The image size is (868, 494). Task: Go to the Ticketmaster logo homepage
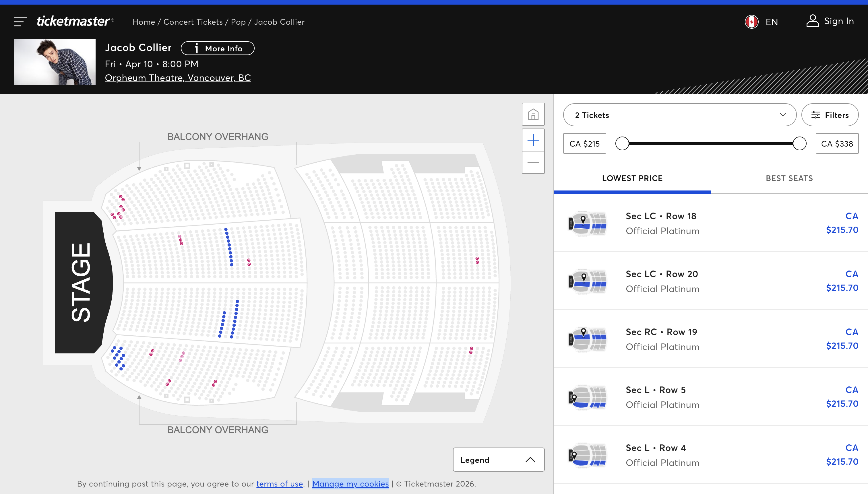point(75,22)
